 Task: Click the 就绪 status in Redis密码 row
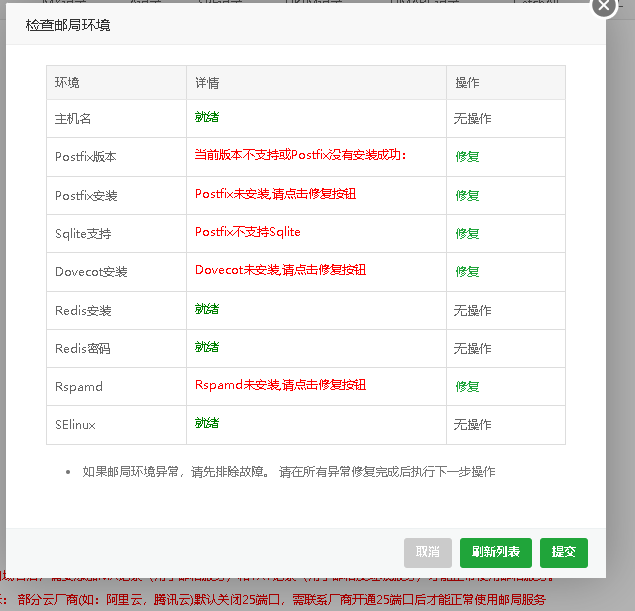point(207,347)
